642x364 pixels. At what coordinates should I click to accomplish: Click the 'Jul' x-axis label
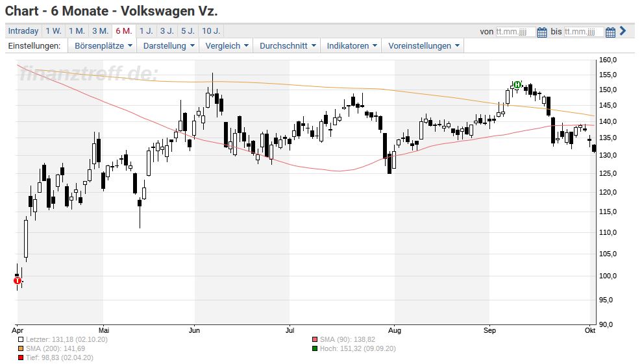[x=290, y=330]
